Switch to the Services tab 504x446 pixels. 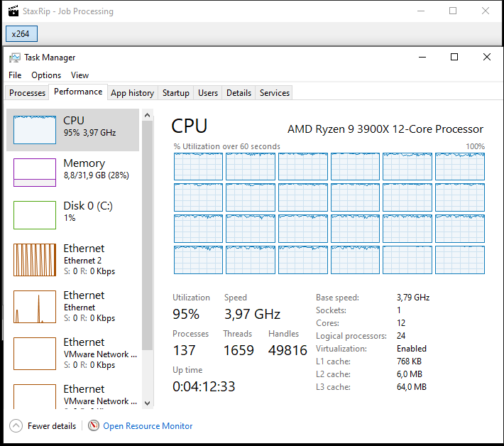[x=275, y=93]
